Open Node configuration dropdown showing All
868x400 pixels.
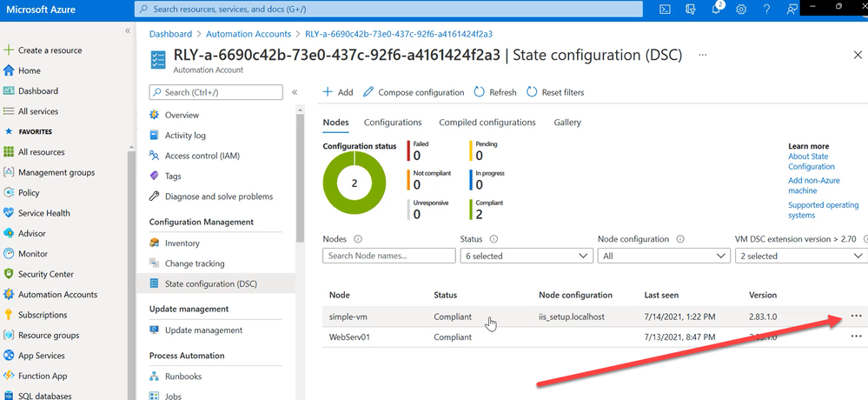click(664, 256)
